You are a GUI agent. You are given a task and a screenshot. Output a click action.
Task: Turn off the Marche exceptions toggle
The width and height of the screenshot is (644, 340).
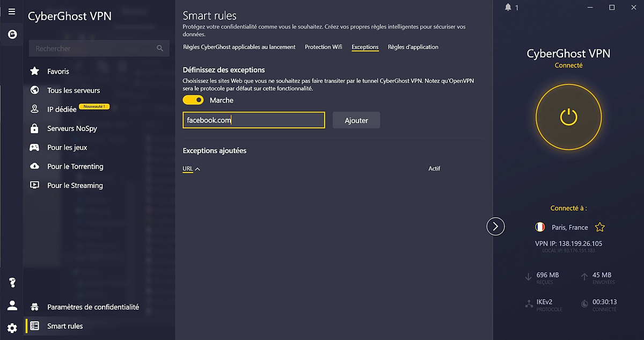(x=193, y=100)
